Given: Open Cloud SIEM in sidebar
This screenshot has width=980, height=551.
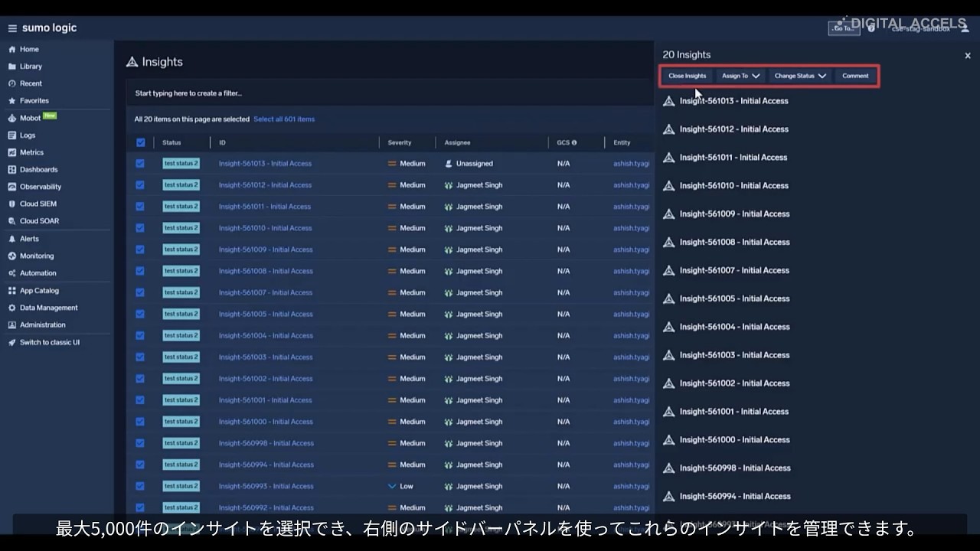Looking at the screenshot, I should 38,204.
